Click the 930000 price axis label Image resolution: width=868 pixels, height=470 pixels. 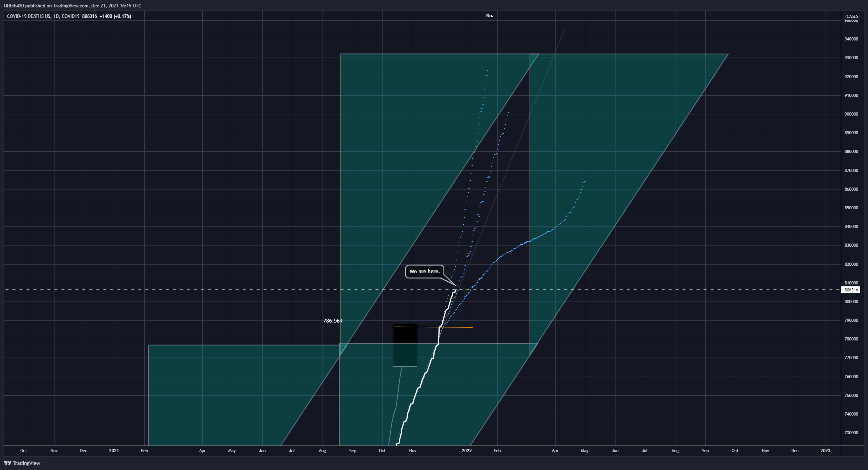pyautogui.click(x=851, y=58)
